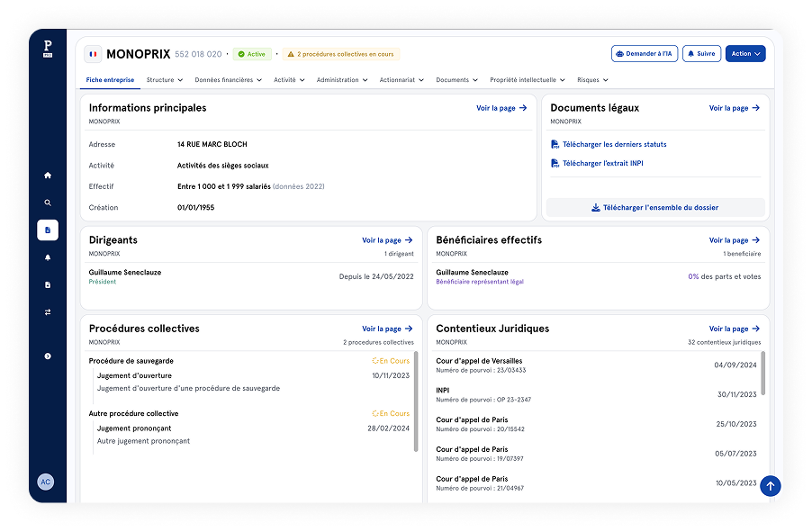Expand the Administration menu
812x532 pixels.
[x=342, y=80]
